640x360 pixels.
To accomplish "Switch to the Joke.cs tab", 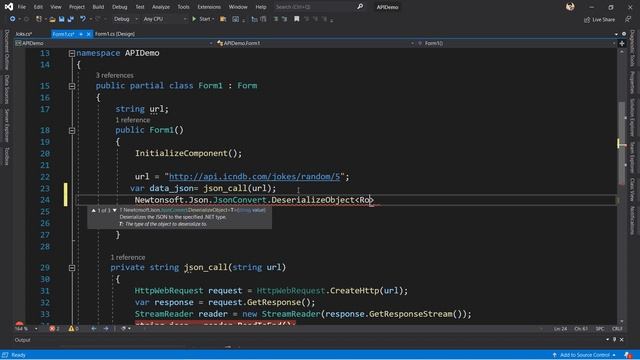I will point(24,34).
